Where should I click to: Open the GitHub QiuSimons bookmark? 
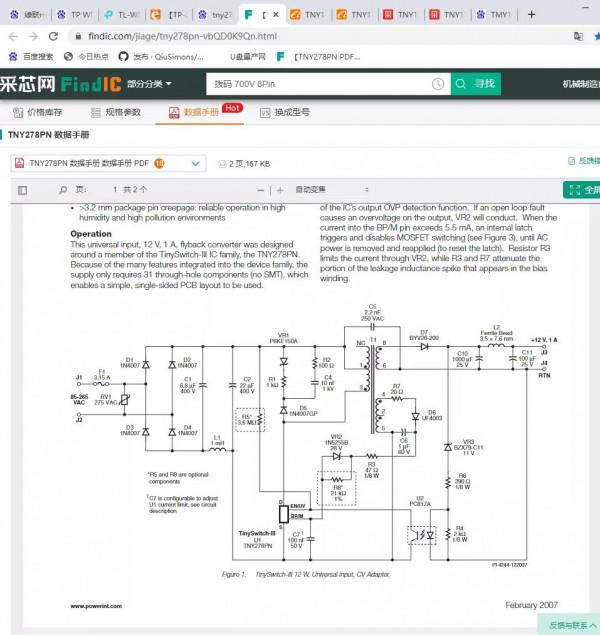coord(161,57)
